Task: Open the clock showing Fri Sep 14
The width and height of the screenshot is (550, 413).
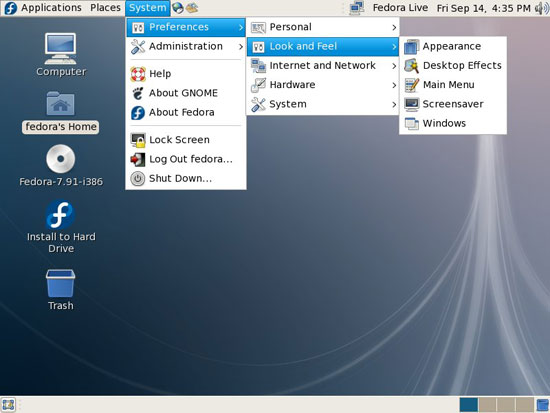Action: tap(483, 8)
